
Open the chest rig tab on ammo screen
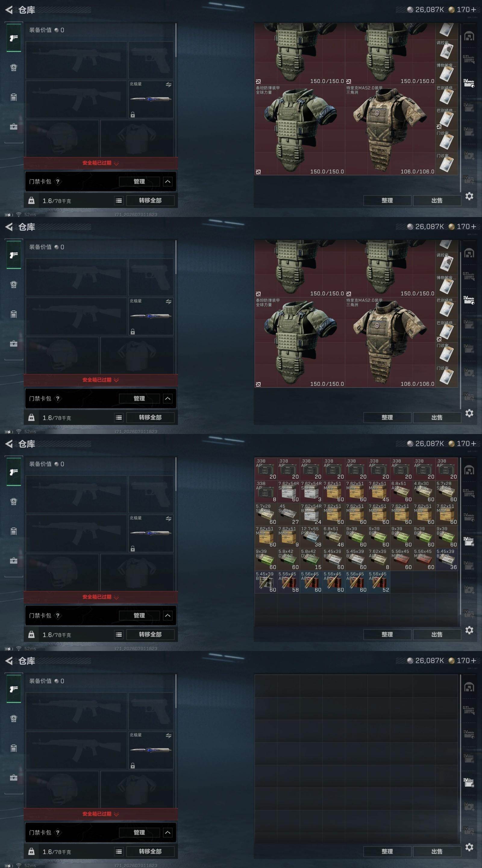click(14, 531)
